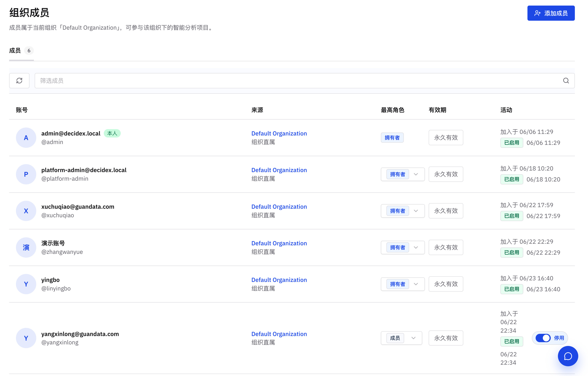
Task: Click 已启用 status in yingbo row
Action: coord(512,289)
